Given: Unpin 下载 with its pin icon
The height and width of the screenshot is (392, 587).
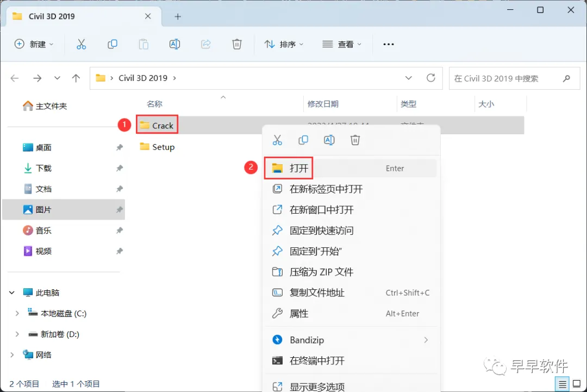Looking at the screenshot, I should (x=120, y=168).
